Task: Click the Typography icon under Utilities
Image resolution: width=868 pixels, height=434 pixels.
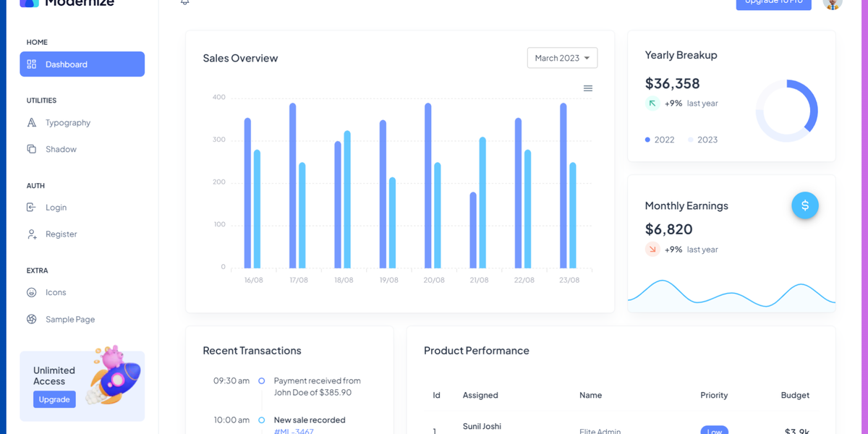Action: point(31,122)
